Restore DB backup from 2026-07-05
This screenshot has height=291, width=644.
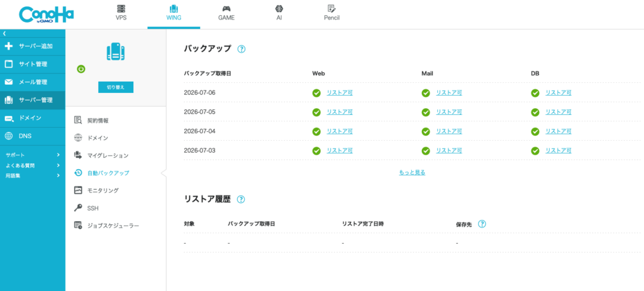tap(558, 112)
